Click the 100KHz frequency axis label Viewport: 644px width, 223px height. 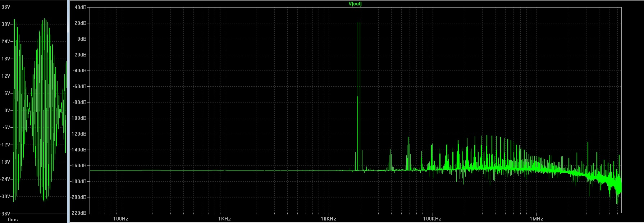point(433,219)
